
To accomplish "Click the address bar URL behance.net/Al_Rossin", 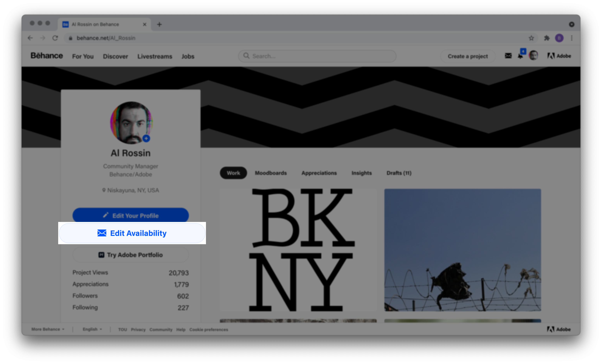I will click(x=106, y=38).
